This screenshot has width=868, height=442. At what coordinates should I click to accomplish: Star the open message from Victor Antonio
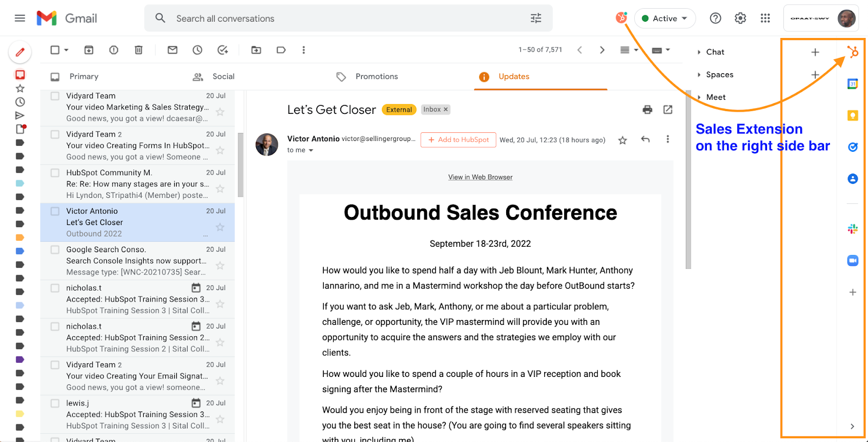tap(623, 140)
